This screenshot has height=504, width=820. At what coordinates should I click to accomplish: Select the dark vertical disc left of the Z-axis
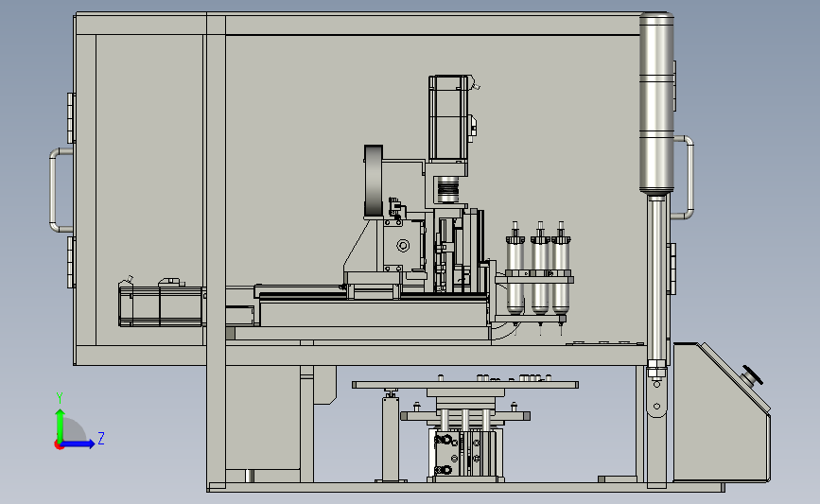[374, 182]
